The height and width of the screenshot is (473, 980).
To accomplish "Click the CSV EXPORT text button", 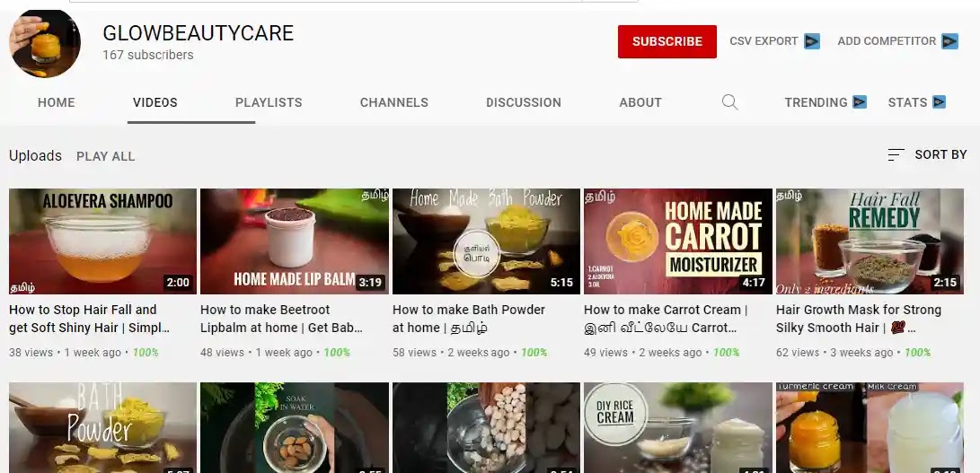I will point(764,41).
